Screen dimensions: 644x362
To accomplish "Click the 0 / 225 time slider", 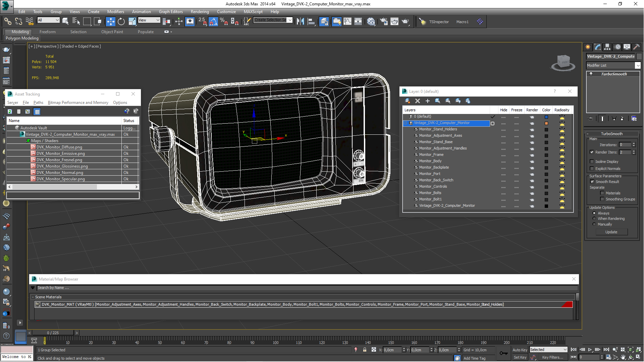I will point(53,333).
